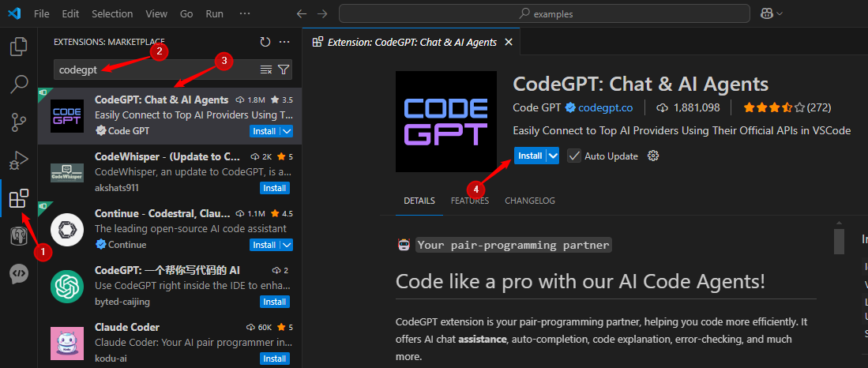Click the large CodeGPT extension logo

tap(445, 122)
